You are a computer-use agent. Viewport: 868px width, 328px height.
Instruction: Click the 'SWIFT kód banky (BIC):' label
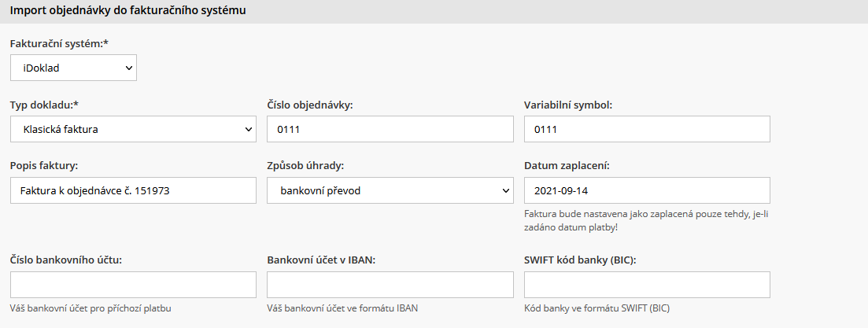(x=580, y=259)
